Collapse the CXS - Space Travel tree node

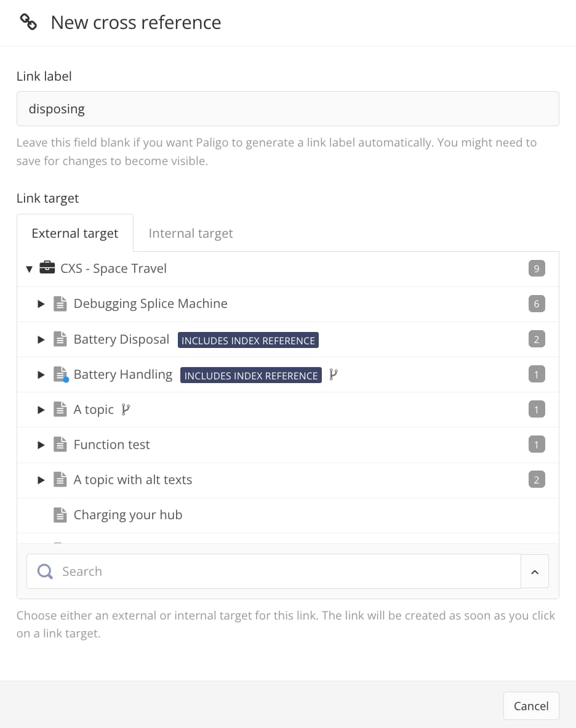point(29,268)
